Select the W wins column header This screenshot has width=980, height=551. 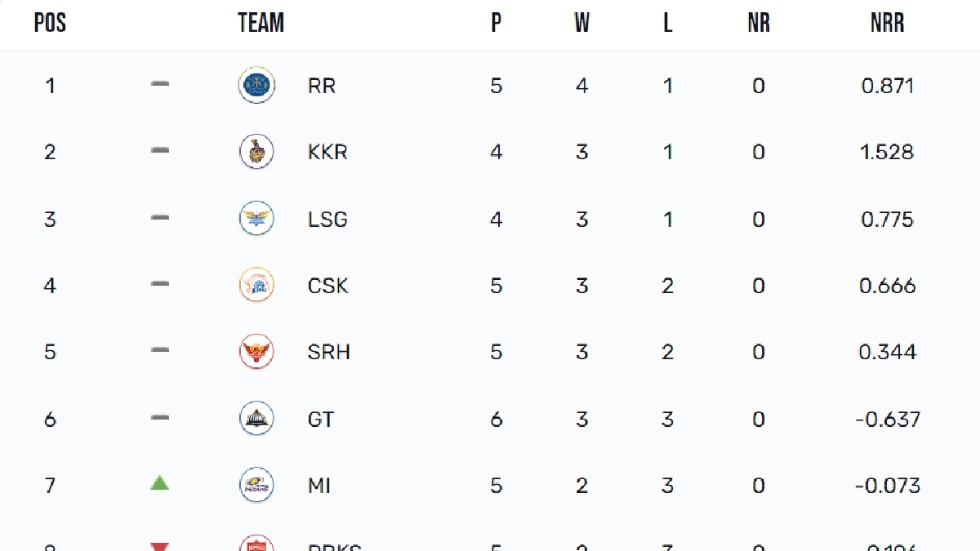point(581,23)
